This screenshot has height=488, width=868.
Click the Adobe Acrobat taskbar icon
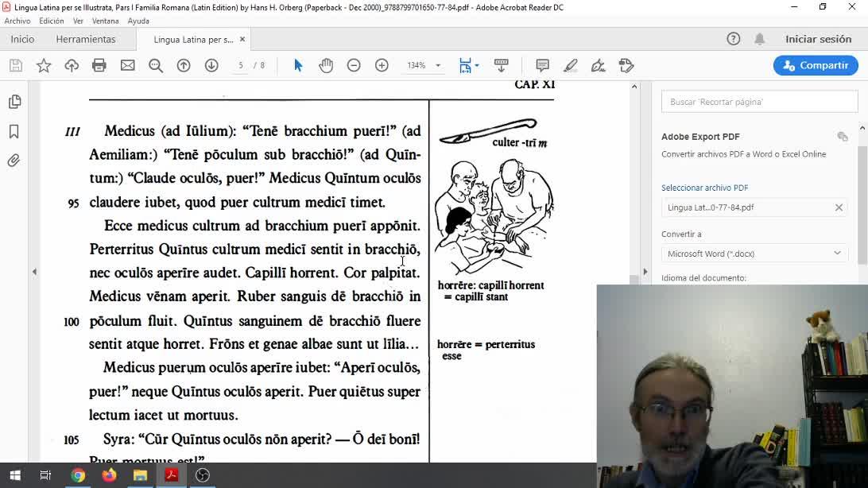coord(172,475)
